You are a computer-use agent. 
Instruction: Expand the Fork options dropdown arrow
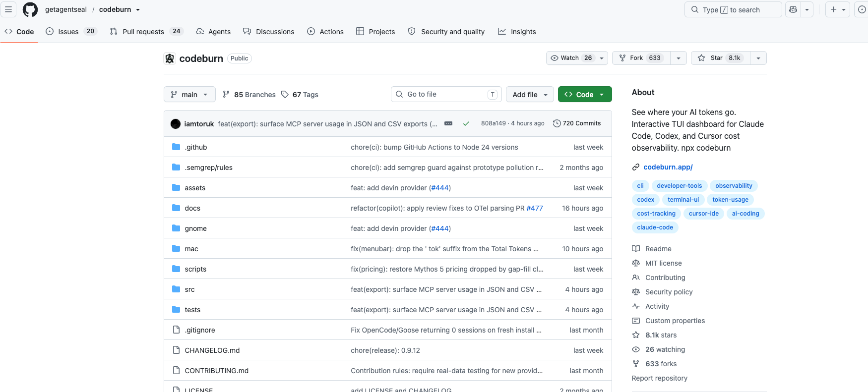pyautogui.click(x=679, y=58)
